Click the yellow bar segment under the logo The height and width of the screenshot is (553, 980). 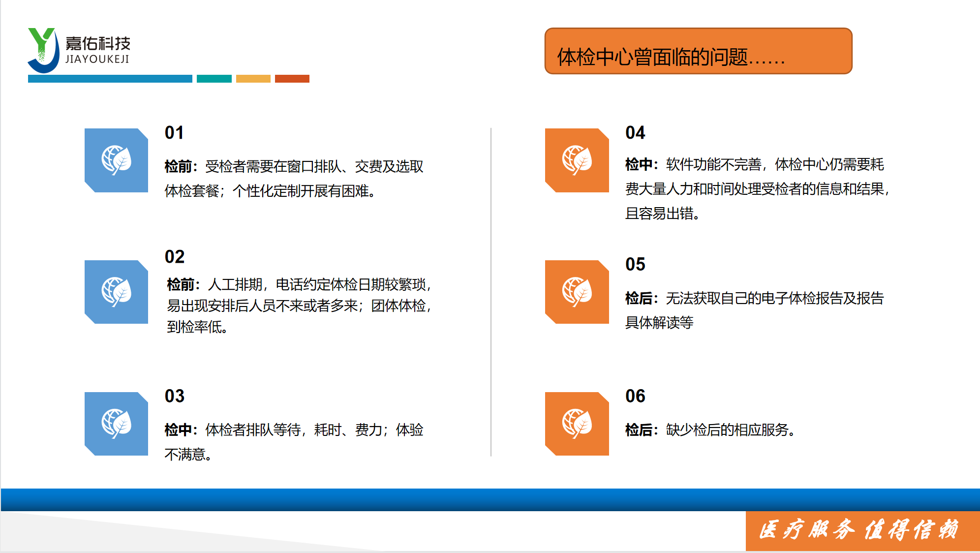[x=253, y=79]
